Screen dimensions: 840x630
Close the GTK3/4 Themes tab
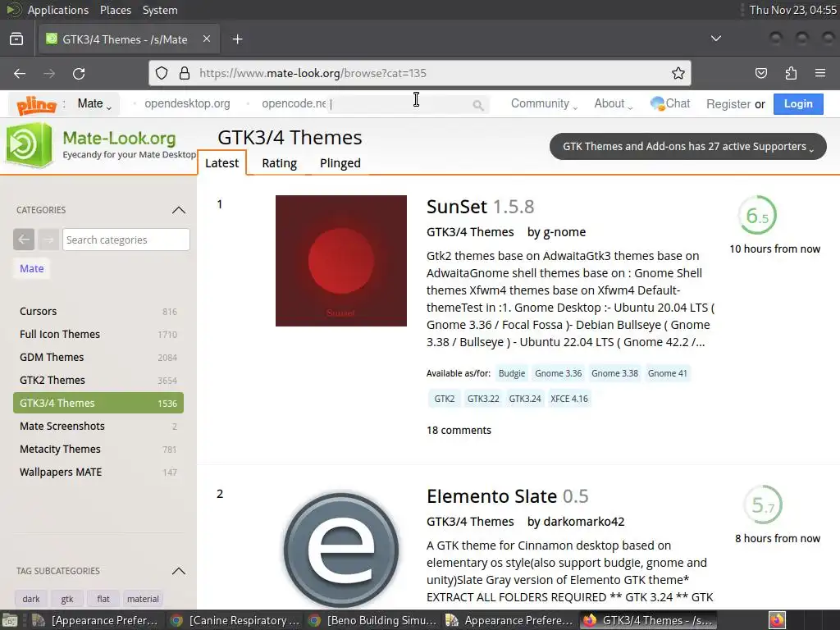207,39
